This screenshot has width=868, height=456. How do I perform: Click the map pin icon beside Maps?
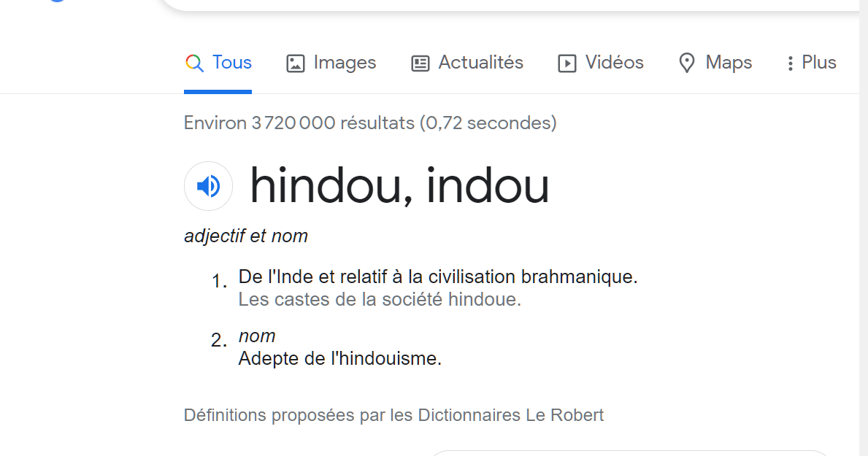(x=686, y=63)
